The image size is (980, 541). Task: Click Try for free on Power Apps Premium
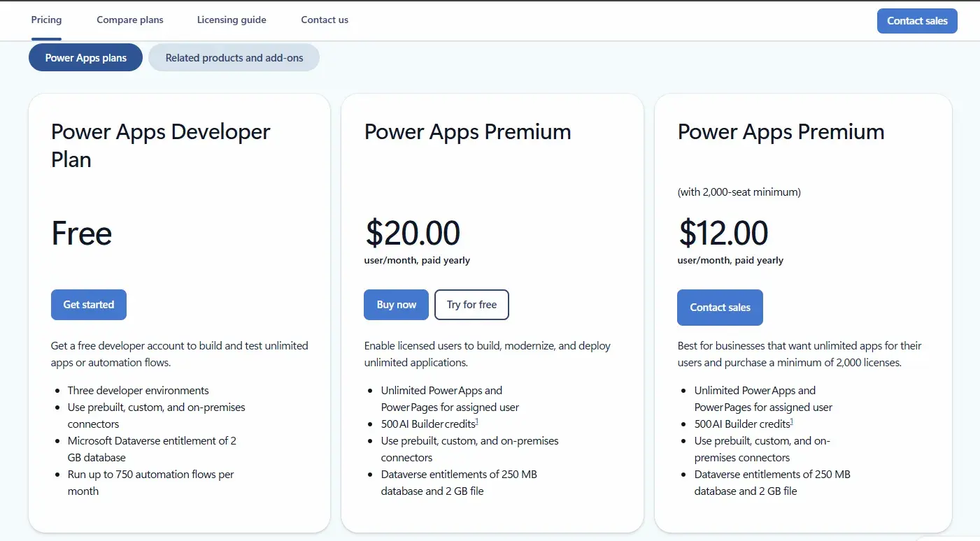point(471,305)
